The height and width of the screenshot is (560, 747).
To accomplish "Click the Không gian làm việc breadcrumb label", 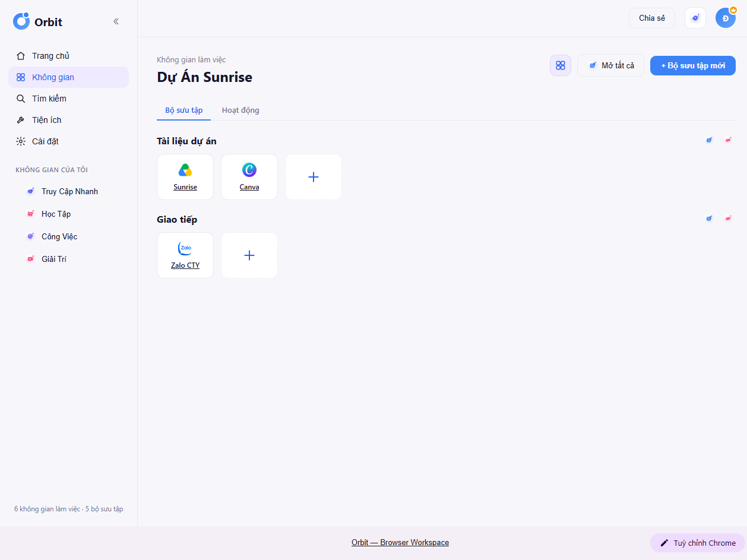I will (x=191, y=60).
